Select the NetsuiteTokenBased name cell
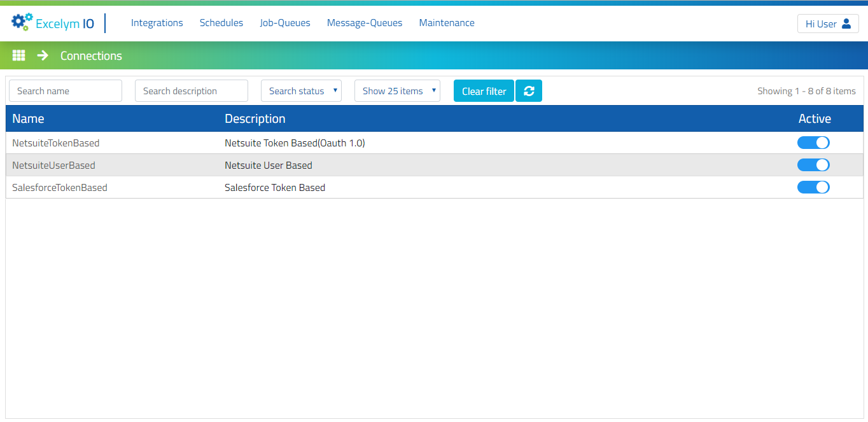 coord(56,143)
